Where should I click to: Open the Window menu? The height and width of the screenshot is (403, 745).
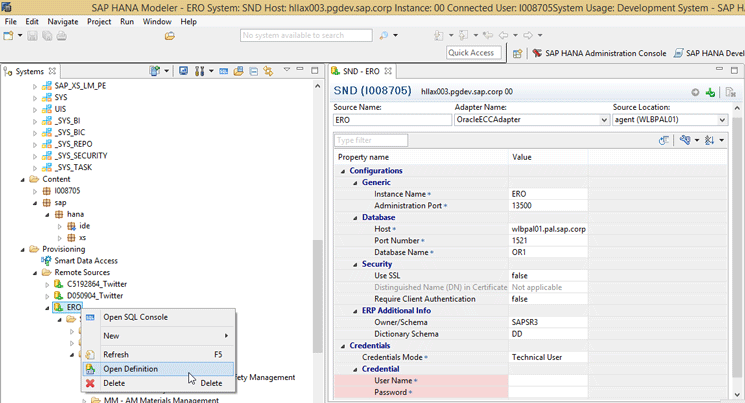pyautogui.click(x=157, y=21)
